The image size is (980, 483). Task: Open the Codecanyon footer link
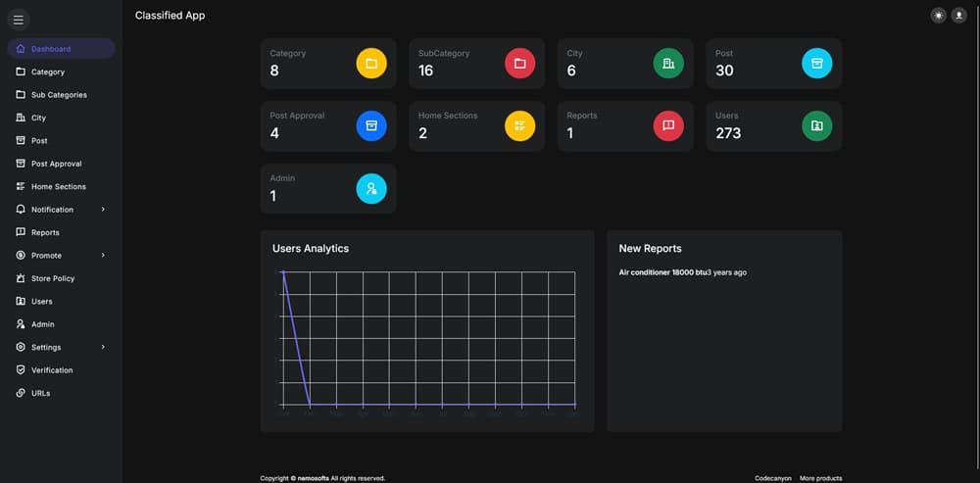click(772, 478)
